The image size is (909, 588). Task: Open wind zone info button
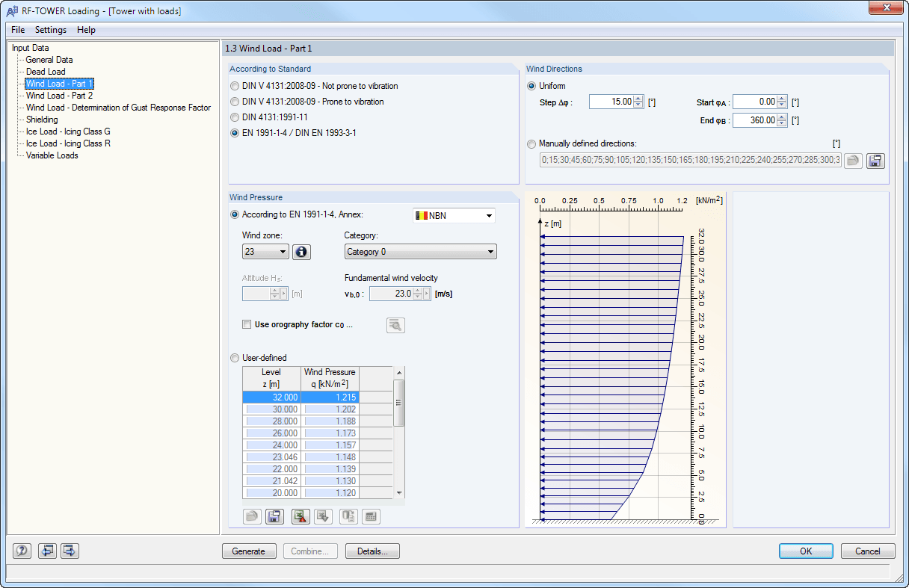[x=301, y=252]
